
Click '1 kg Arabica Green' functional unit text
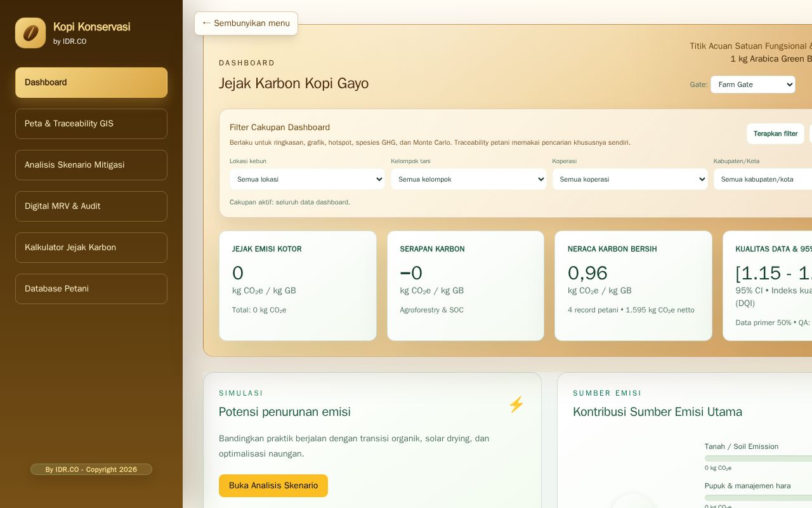coord(771,58)
